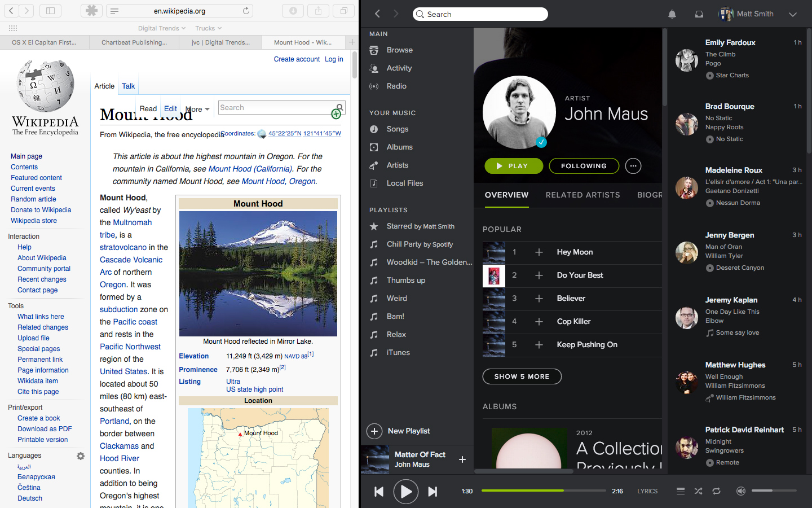
Task: Switch to RELATED ARTISTS tab
Action: coord(582,195)
